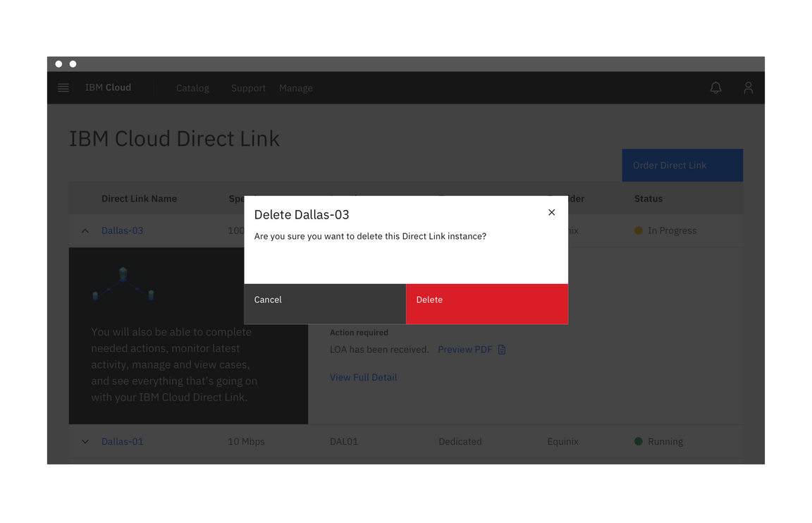Click the green Running status dot

click(x=637, y=441)
